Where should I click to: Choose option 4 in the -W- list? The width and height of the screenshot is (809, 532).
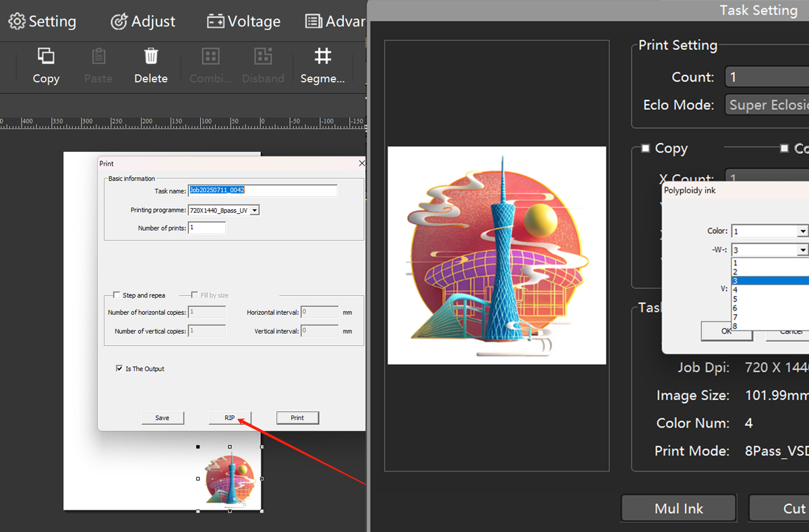coord(770,290)
